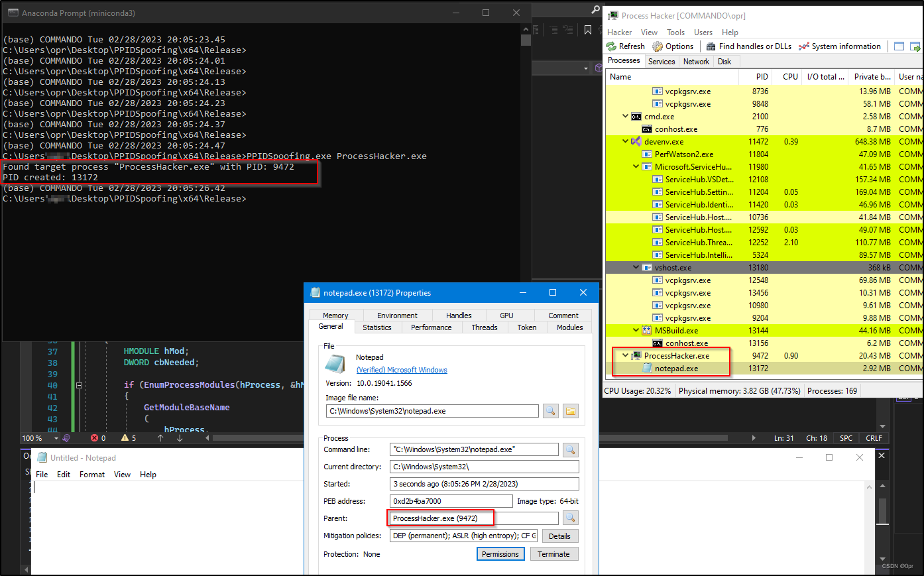Image resolution: width=924 pixels, height=576 pixels.
Task: Click the Details button for mitigation policies
Action: [560, 536]
